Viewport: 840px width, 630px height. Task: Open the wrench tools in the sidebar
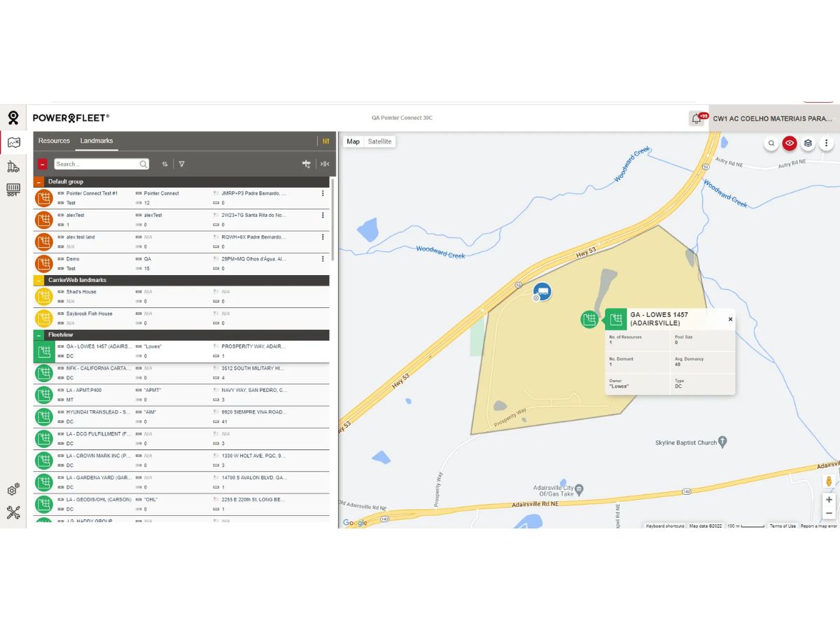[x=13, y=513]
